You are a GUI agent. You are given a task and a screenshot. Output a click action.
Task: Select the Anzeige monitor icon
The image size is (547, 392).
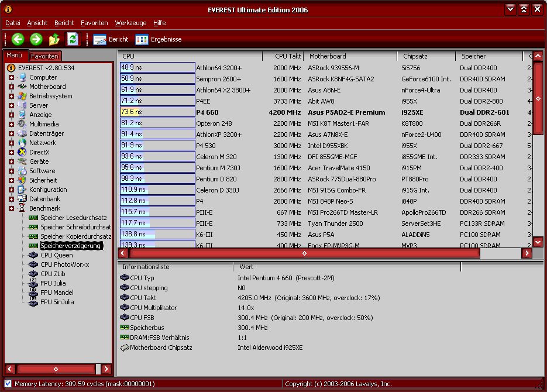[22, 115]
